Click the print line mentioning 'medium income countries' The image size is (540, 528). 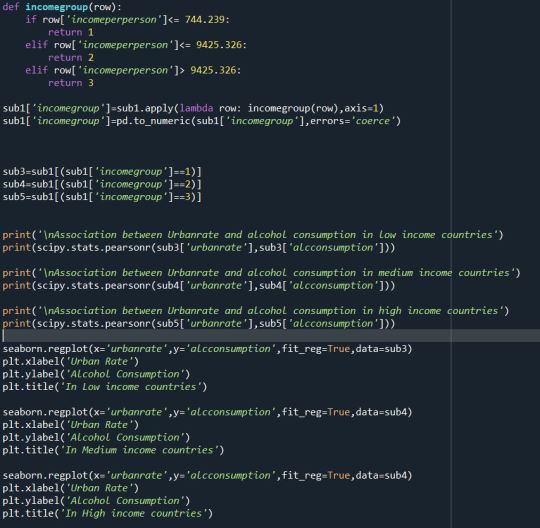[261, 273]
